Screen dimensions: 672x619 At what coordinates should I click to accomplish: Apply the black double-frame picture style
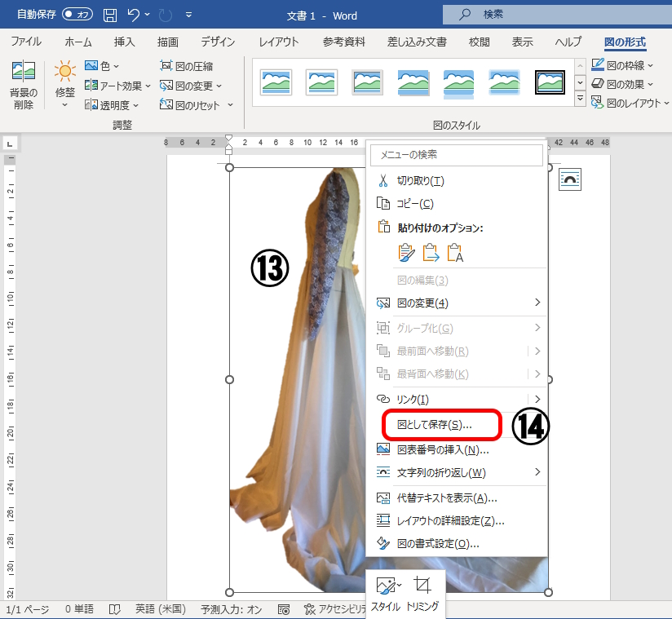(550, 82)
